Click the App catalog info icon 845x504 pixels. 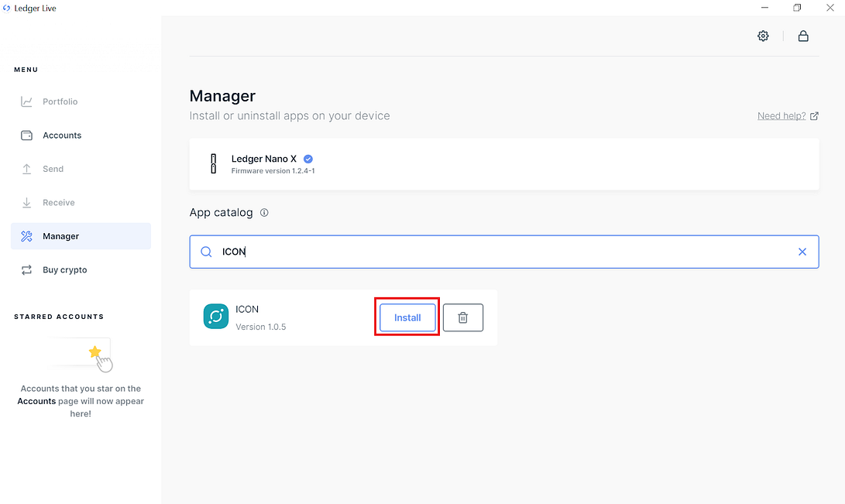[x=264, y=213]
